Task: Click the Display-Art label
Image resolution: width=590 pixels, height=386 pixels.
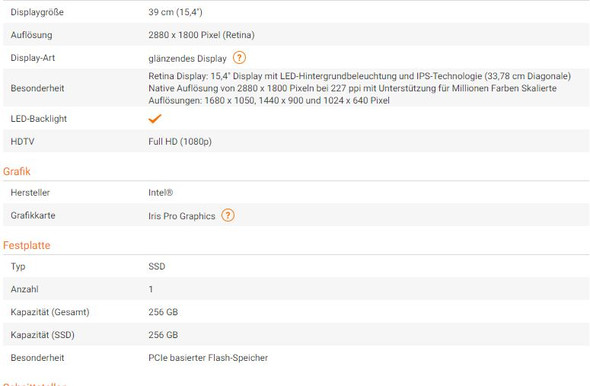Action: click(x=33, y=58)
